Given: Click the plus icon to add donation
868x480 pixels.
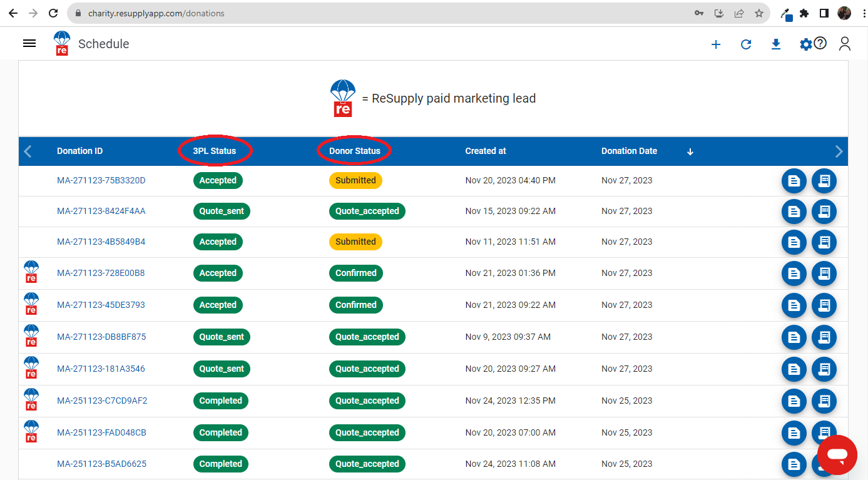Looking at the screenshot, I should [x=716, y=44].
